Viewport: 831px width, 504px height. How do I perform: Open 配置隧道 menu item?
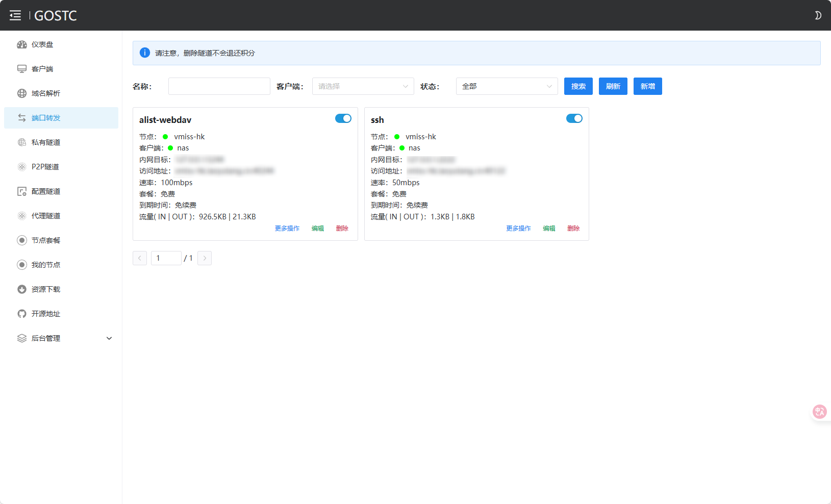click(x=61, y=191)
